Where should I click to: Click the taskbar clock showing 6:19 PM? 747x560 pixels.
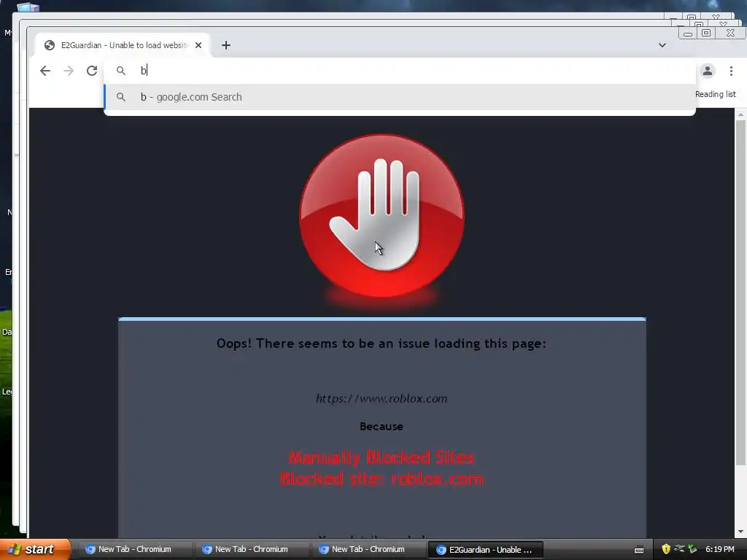(720, 549)
